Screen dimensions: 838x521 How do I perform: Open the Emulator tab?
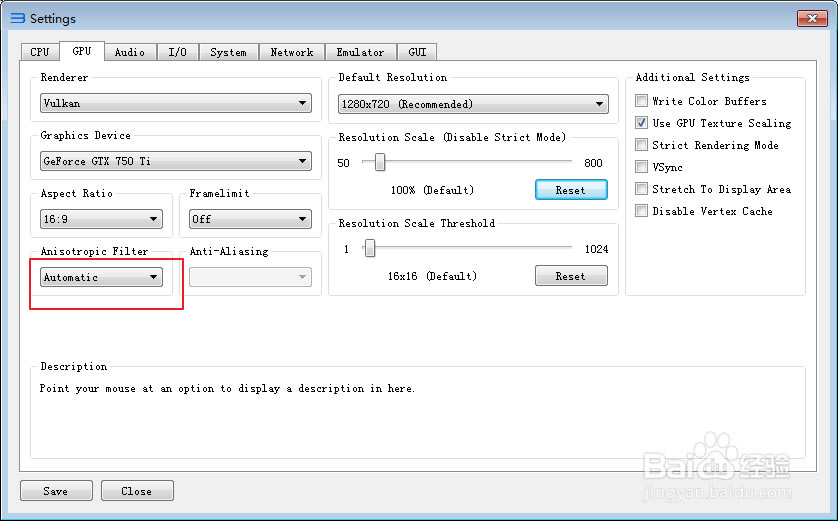pyautogui.click(x=361, y=52)
